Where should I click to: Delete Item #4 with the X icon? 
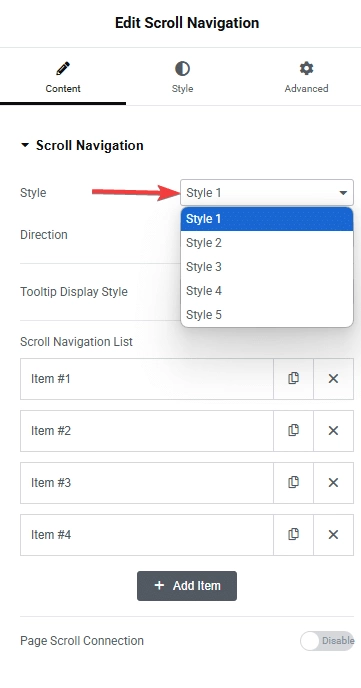tap(333, 535)
